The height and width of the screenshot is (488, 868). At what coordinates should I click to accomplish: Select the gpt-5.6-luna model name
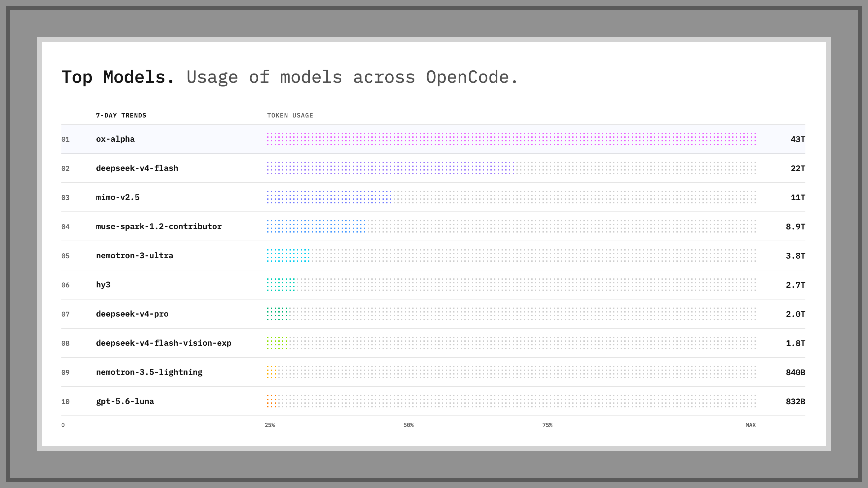[x=125, y=401]
